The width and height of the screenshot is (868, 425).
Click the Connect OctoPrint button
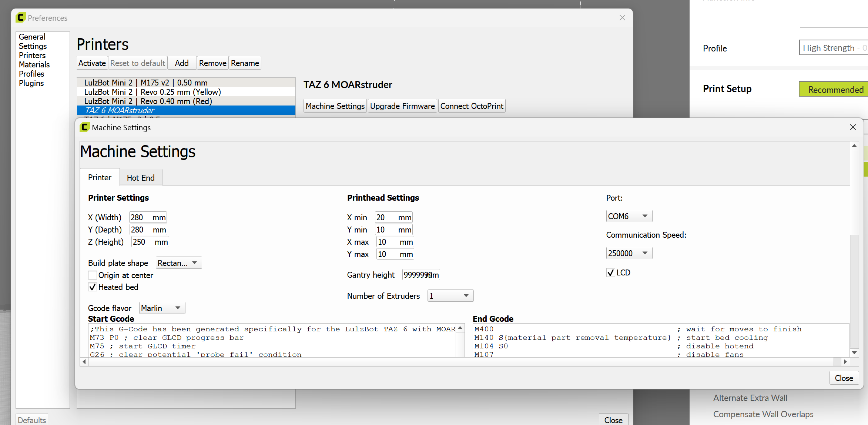click(x=472, y=106)
